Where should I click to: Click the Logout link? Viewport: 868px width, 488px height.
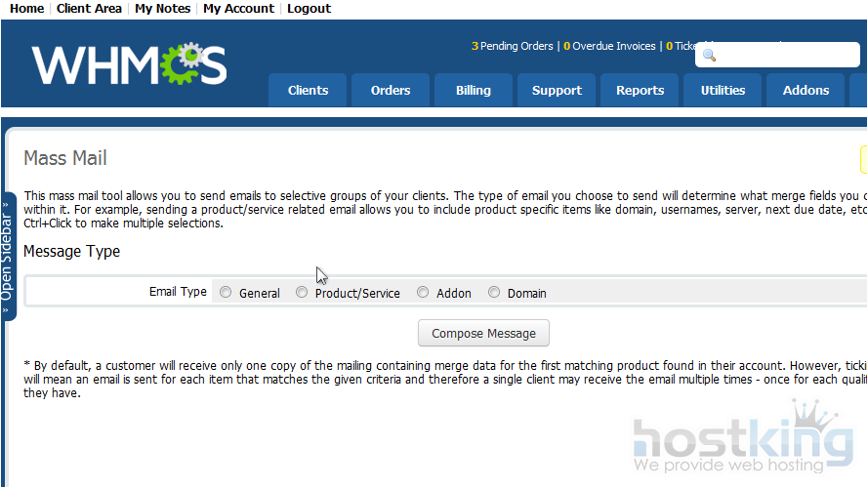point(309,8)
